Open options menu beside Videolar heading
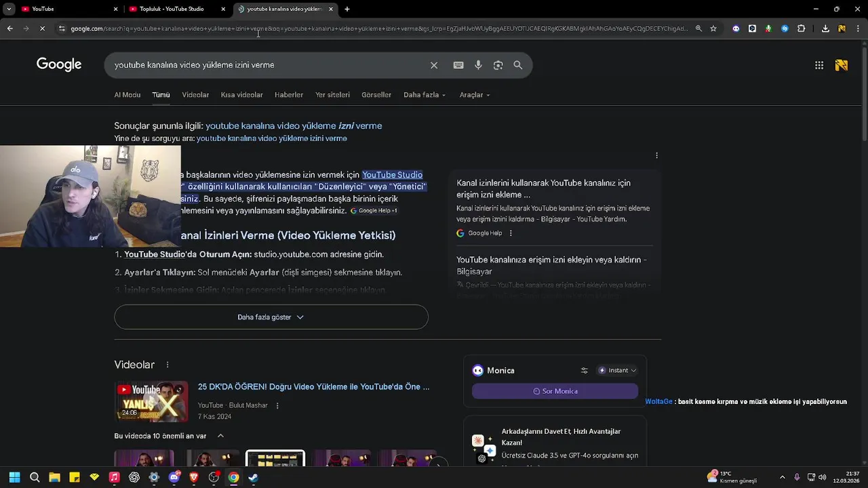 [x=167, y=365]
